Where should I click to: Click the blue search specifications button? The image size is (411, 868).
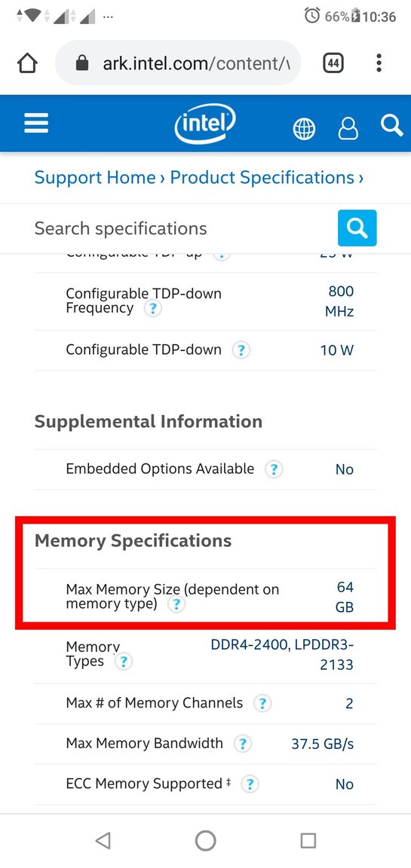pyautogui.click(x=357, y=228)
